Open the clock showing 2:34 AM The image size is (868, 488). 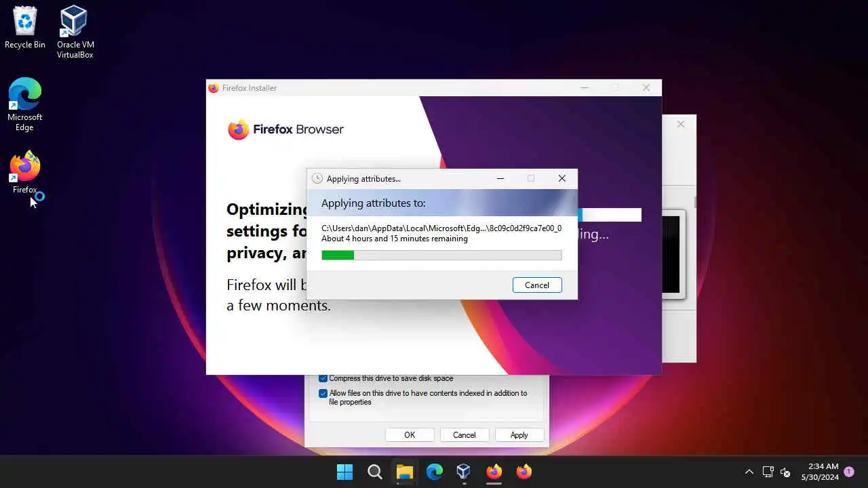pos(820,472)
